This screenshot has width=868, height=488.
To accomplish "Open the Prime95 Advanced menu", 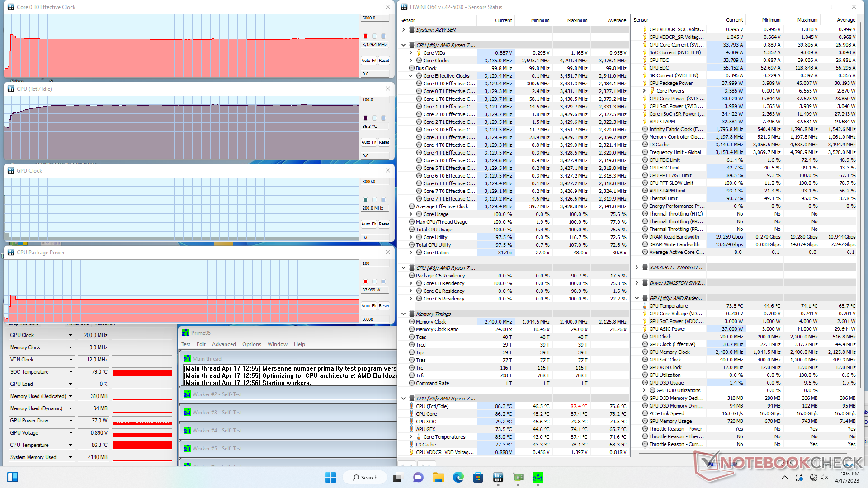I will [224, 344].
